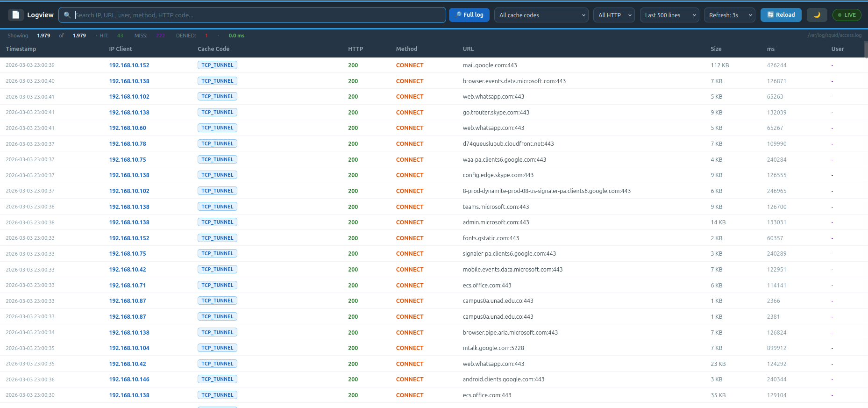Sort by User column header
This screenshot has height=408, width=868.
click(x=838, y=49)
